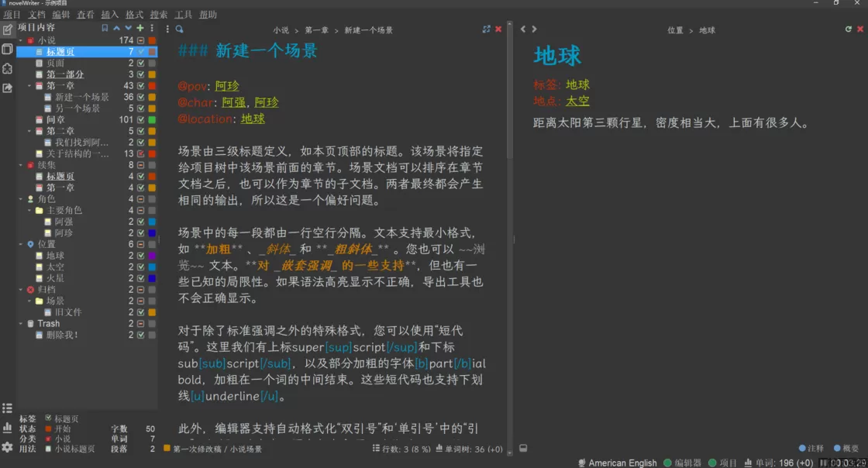Move selected item down with arrow
The height and width of the screenshot is (468, 868).
[x=129, y=28]
